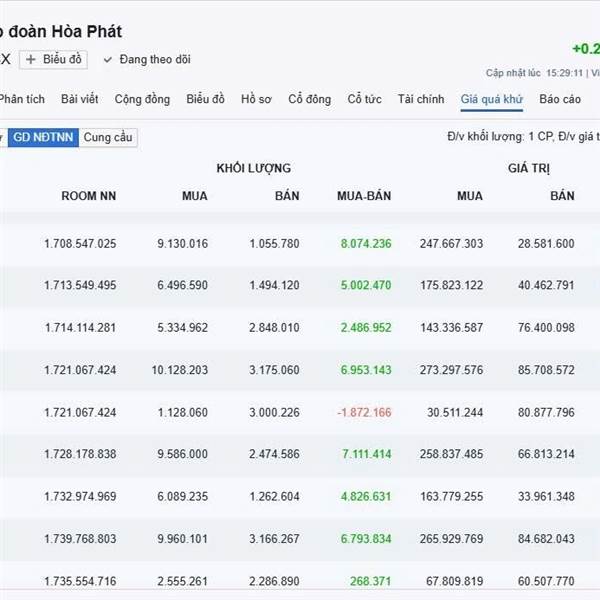Select the GD NĐTNN toggle button
Viewport: 600px width, 600px height.
pos(43,137)
